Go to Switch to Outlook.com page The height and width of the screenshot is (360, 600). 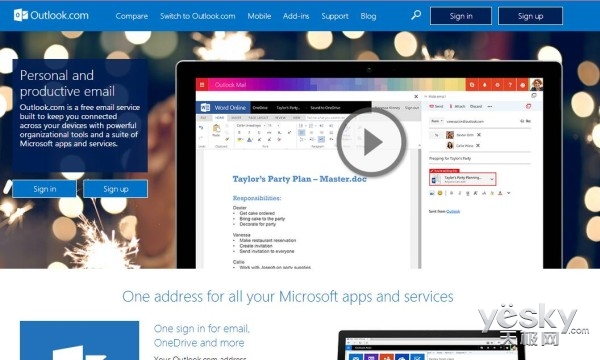tap(197, 16)
